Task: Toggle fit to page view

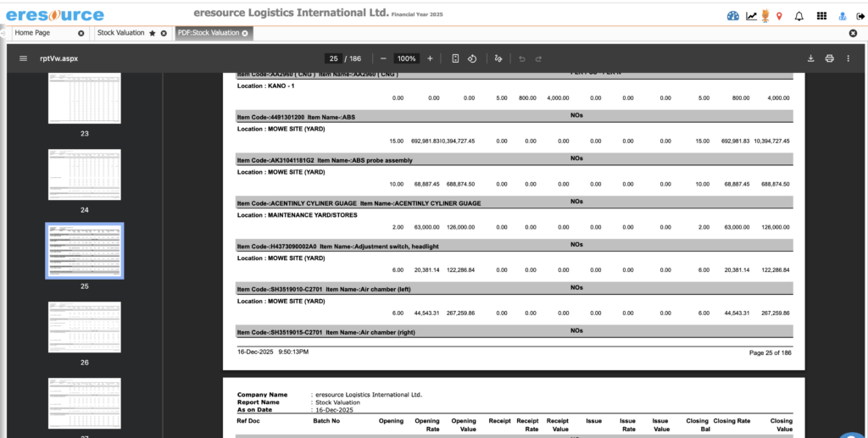Action: pos(455,58)
